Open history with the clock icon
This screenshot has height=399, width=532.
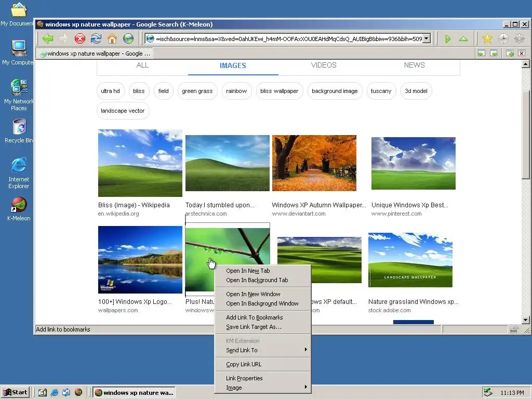[503, 38]
